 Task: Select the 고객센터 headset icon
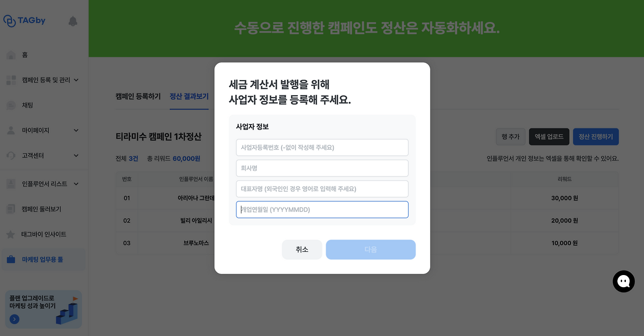point(11,155)
